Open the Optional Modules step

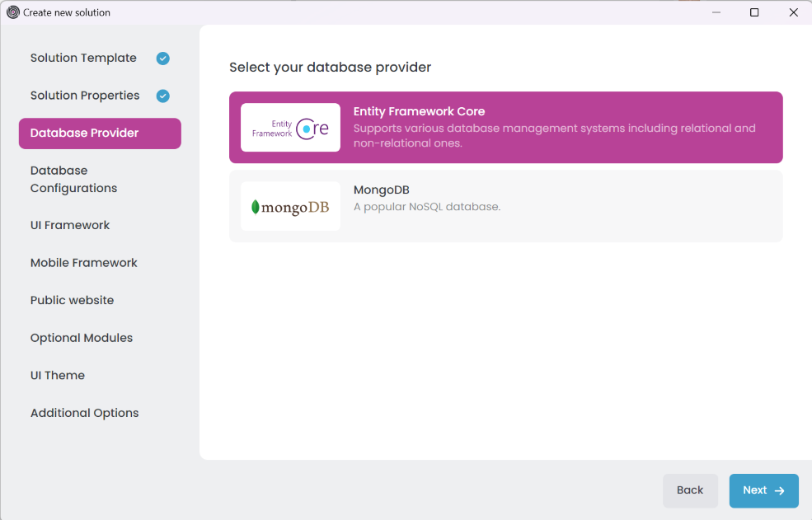(100, 338)
